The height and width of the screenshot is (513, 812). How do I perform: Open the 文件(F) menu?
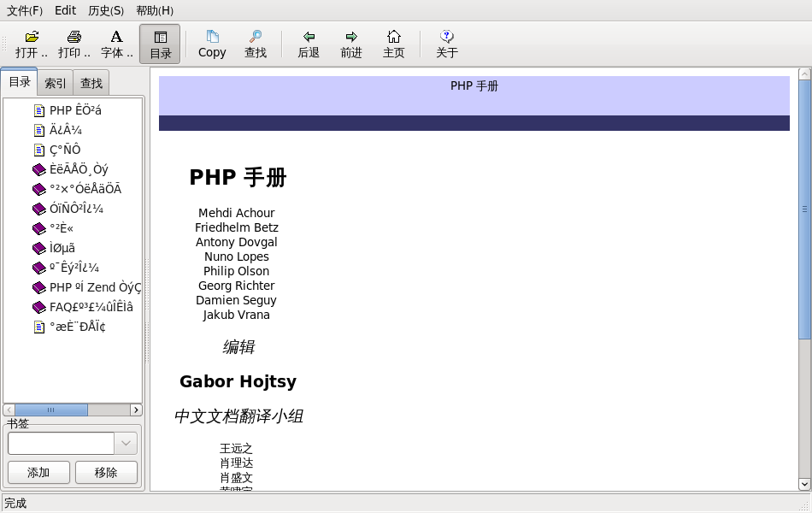[24, 10]
